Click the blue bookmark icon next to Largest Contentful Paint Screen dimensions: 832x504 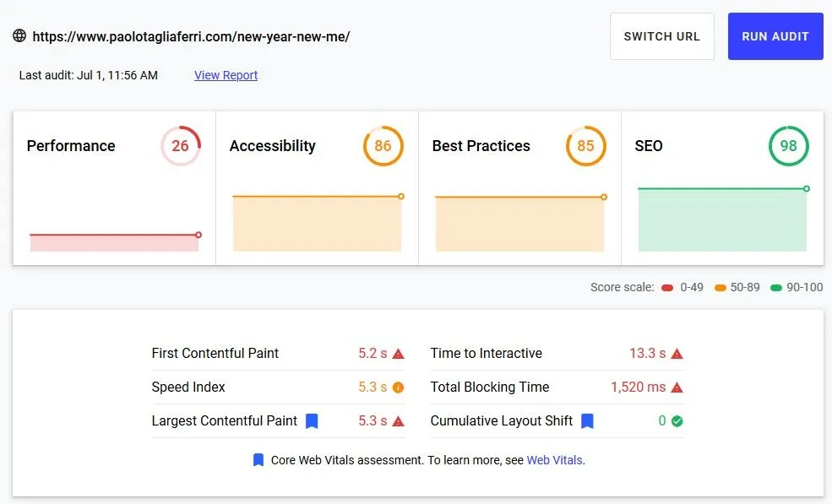(312, 421)
